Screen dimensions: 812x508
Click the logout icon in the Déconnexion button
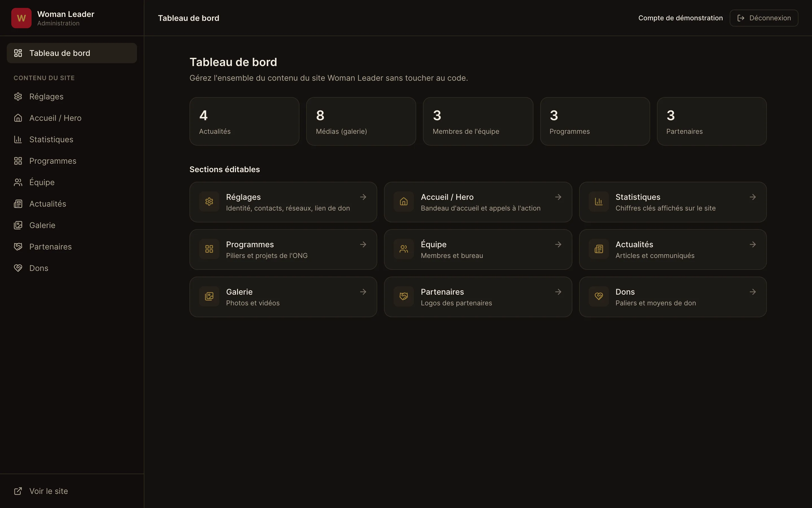coord(741,18)
